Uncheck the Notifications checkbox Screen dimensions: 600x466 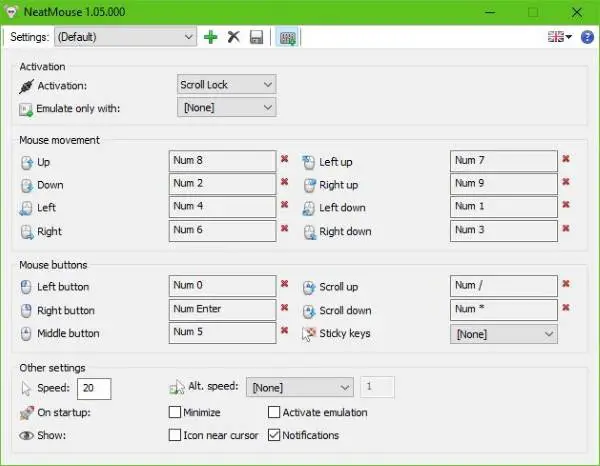[x=274, y=435]
